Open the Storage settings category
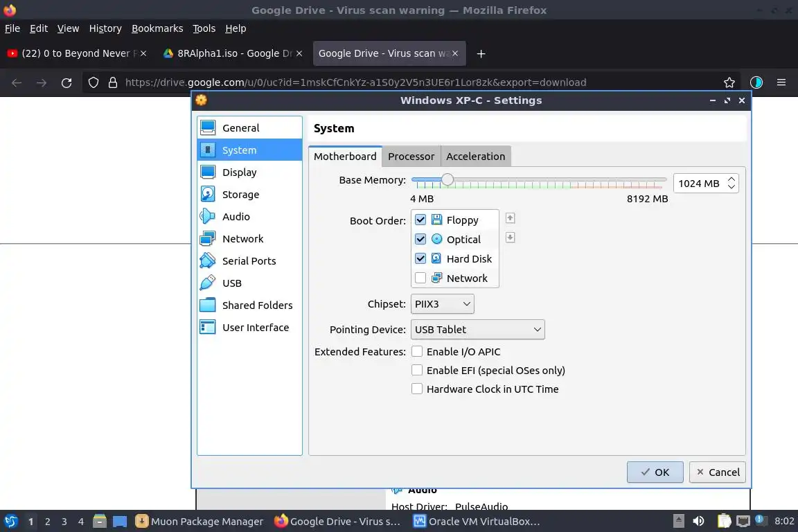Screen dimensions: 798x532 249,195
